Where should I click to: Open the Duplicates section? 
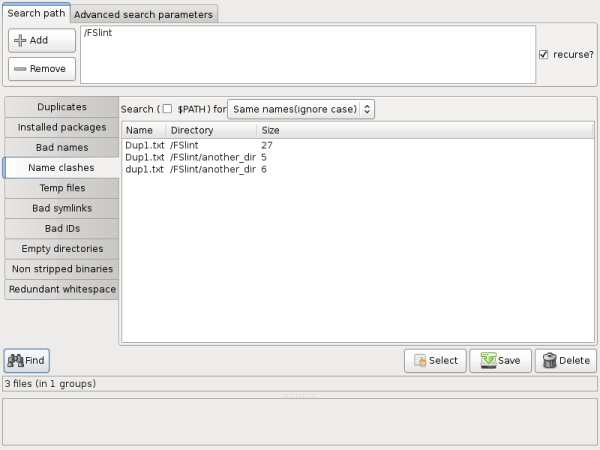coord(61,107)
